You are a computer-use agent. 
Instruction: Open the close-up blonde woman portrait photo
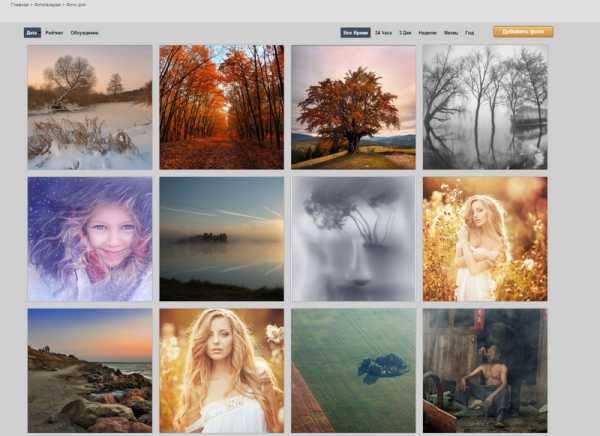tap(222, 371)
